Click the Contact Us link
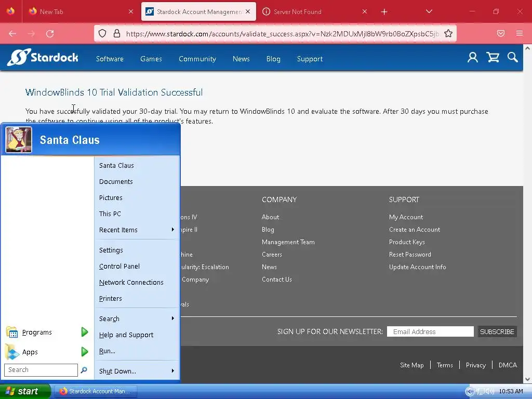Image resolution: width=532 pixels, height=399 pixels. tap(276, 279)
